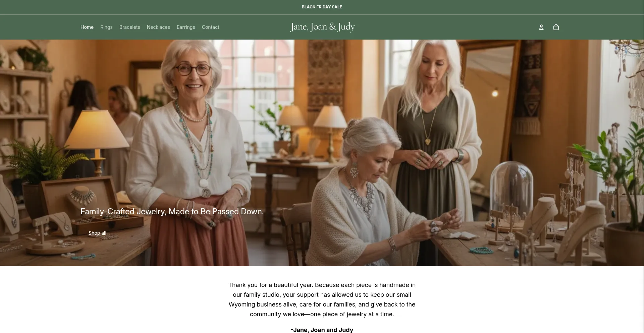The image size is (644, 333).
Task: Open the Rings category
Action: coord(106,27)
